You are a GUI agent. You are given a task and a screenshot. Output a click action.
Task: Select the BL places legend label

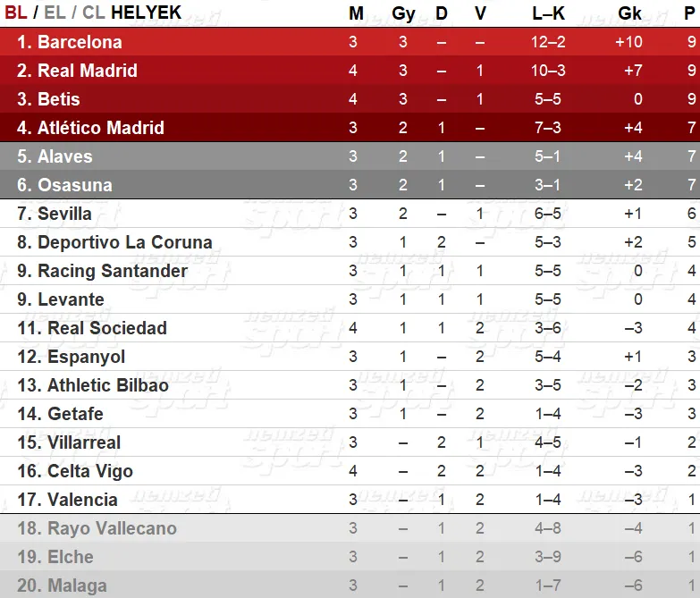click(16, 13)
